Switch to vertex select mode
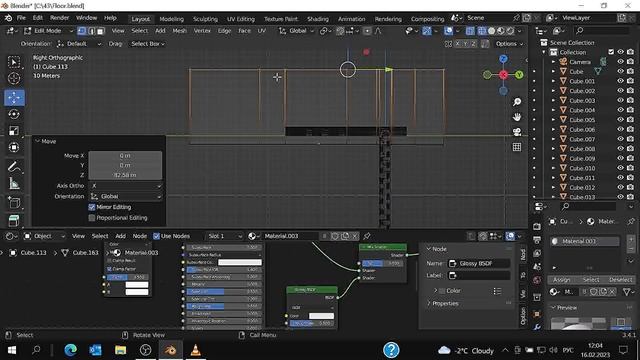Viewport: 640px width, 360px height. point(82,31)
